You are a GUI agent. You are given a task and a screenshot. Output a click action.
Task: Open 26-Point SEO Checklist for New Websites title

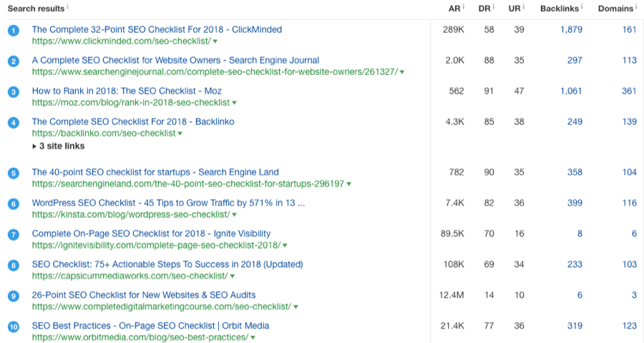[x=144, y=295]
